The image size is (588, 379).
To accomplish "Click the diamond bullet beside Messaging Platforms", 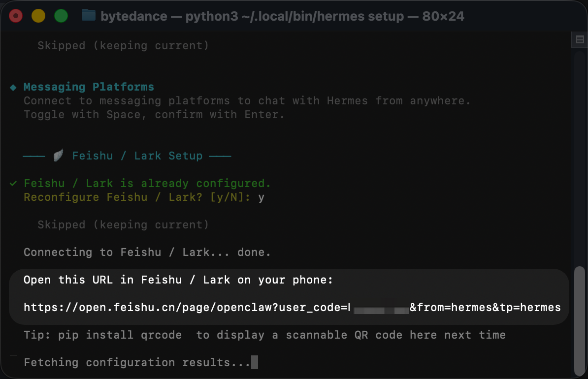I will pyautogui.click(x=13, y=87).
